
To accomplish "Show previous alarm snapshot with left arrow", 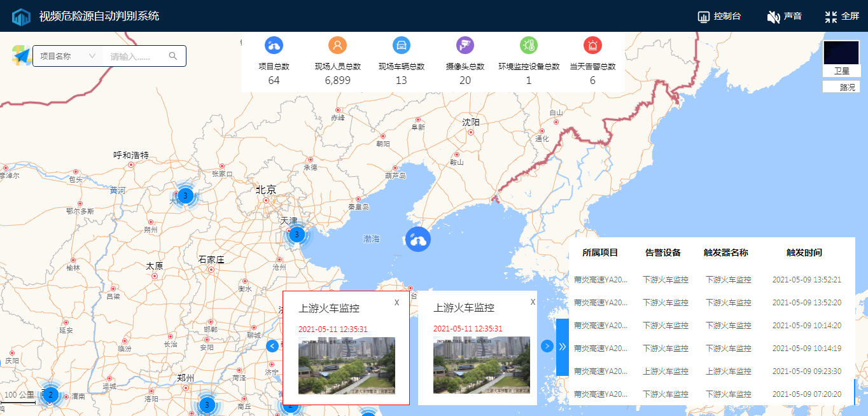I will [x=272, y=346].
